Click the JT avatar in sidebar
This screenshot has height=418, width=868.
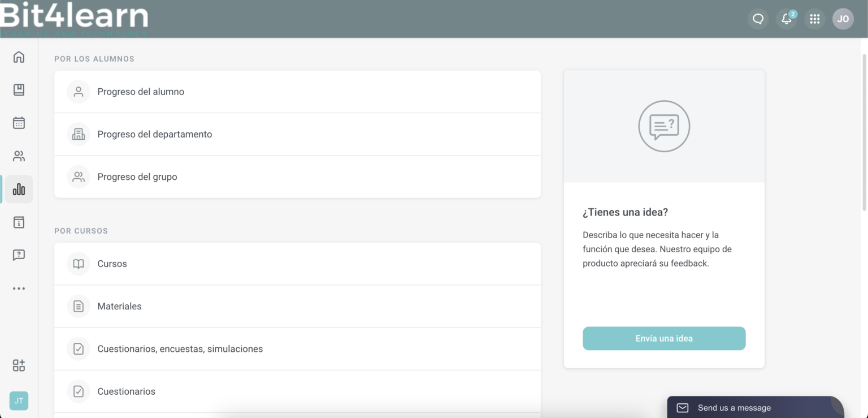19,400
